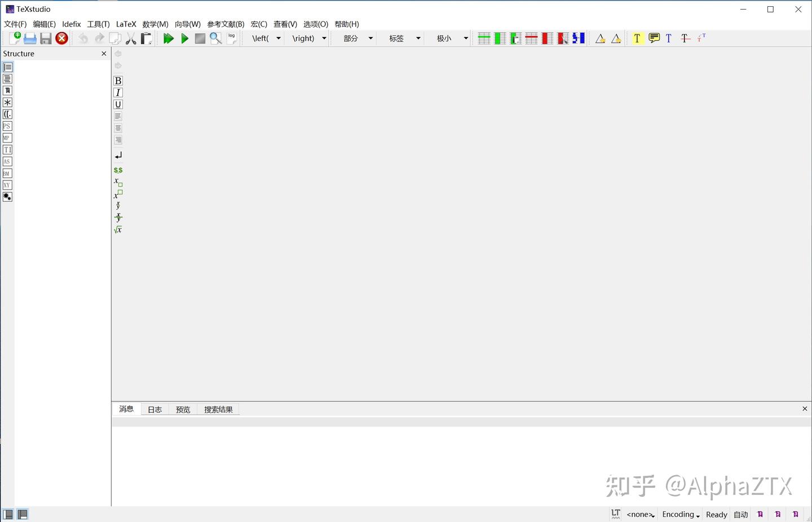The image size is (812, 522).
Task: Open the log viewer icon on the toolbar
Action: pyautogui.click(x=232, y=38)
